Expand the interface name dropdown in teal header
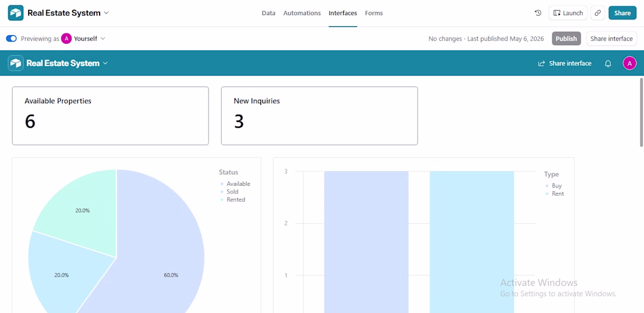Viewport: 644px width, 313px height. [105, 63]
